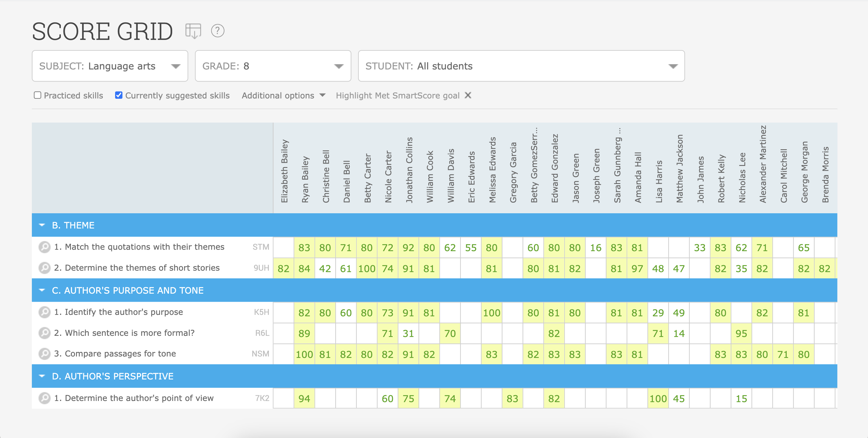
Task: Click the magnifier icon beside 'Match the quotations with their themes'
Action: pos(44,247)
